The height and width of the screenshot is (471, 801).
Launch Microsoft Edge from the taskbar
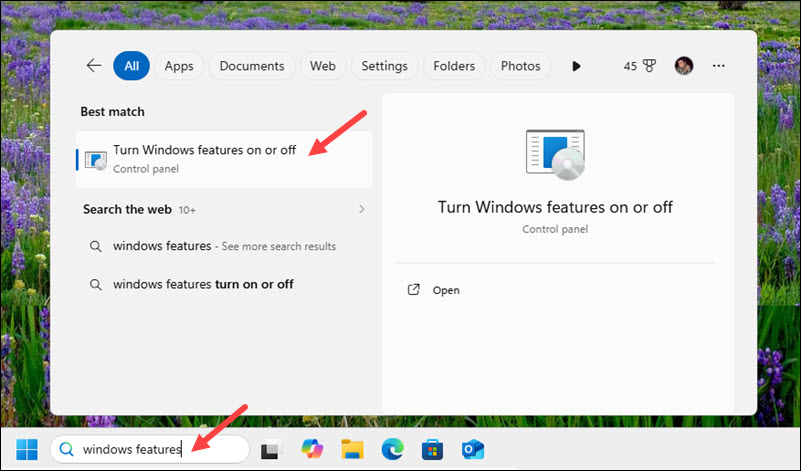pyautogui.click(x=392, y=449)
